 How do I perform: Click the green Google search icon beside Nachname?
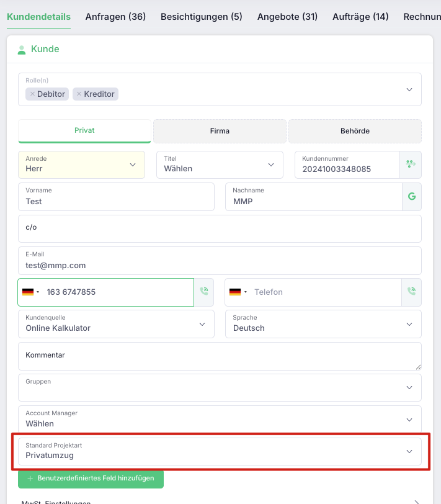(x=412, y=196)
